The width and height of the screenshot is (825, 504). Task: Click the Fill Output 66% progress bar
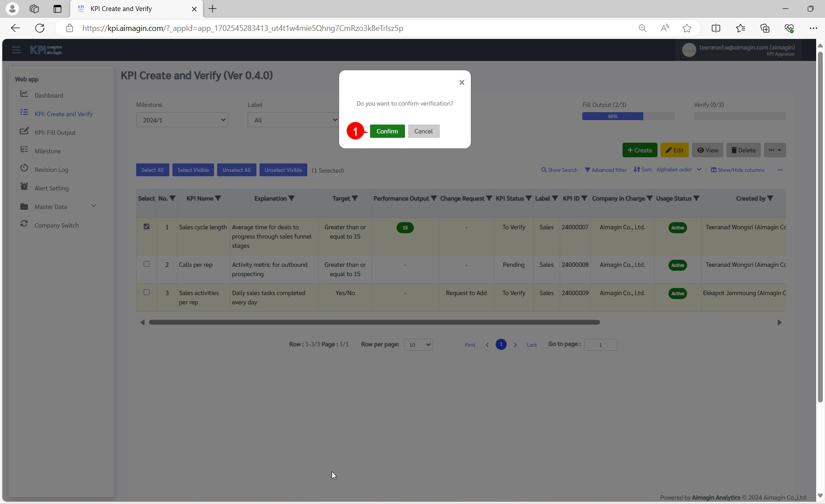612,116
